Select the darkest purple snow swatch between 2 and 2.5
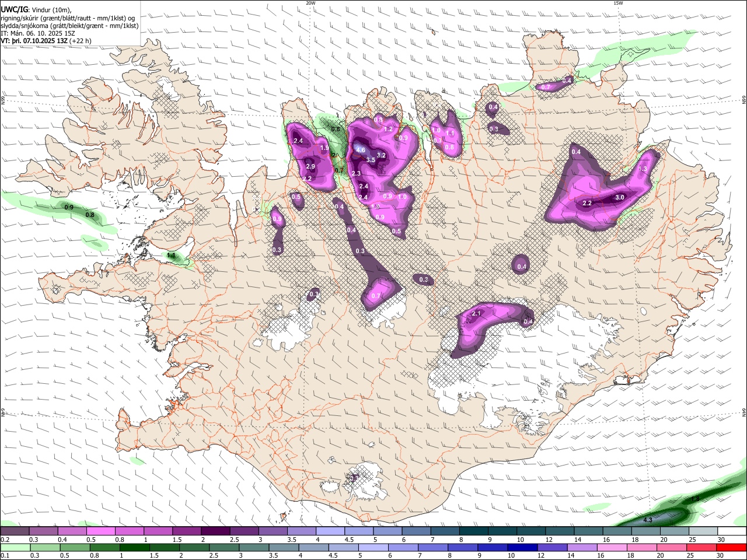747x560 pixels. (x=215, y=531)
